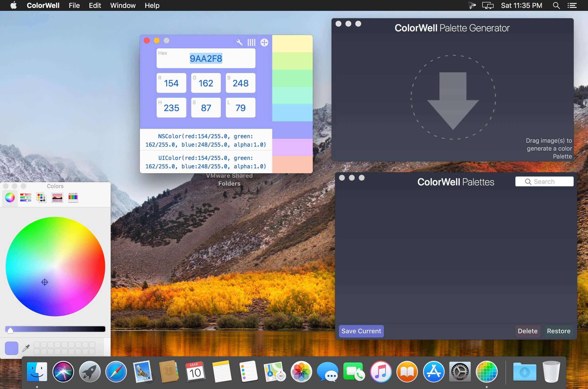Image resolution: width=588 pixels, height=389 pixels.
Task: Select the pale yellow swatch in the palette strip
Action: point(292,43)
